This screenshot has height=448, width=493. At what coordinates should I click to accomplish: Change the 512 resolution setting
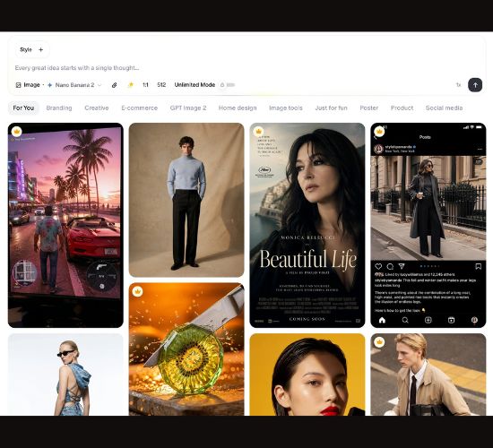161,85
